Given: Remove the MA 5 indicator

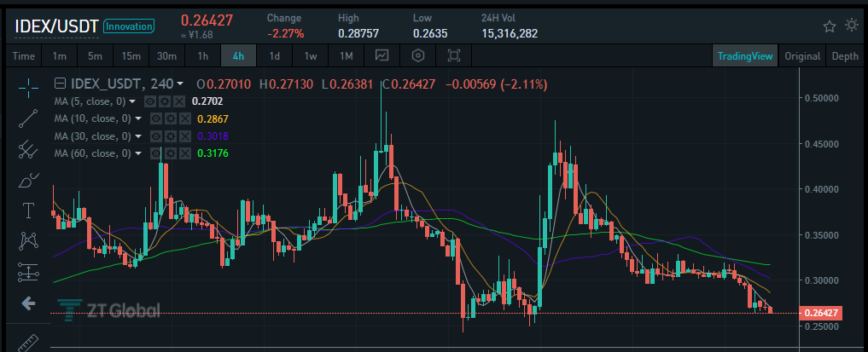Looking at the screenshot, I should [x=178, y=101].
